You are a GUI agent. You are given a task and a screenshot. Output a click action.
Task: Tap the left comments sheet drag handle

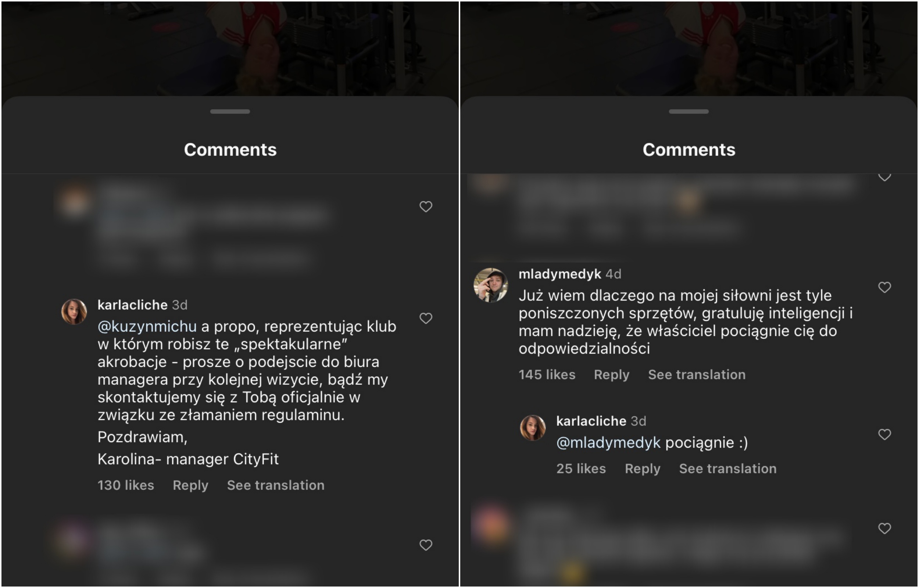point(230,111)
